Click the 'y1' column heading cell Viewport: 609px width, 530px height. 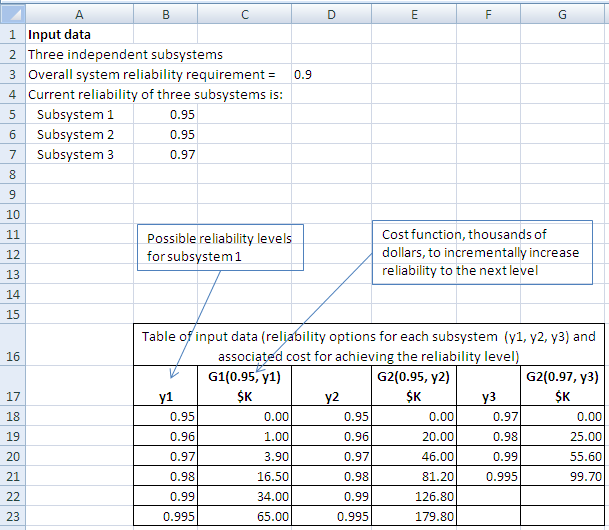165,386
